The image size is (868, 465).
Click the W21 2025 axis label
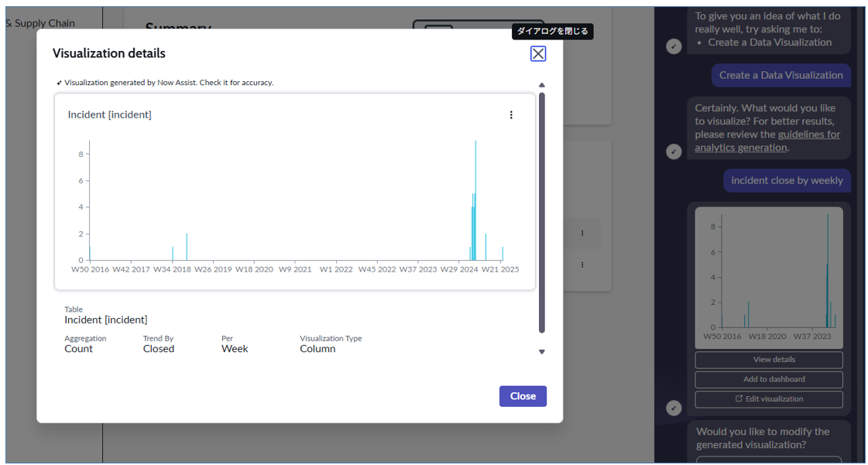(500, 270)
